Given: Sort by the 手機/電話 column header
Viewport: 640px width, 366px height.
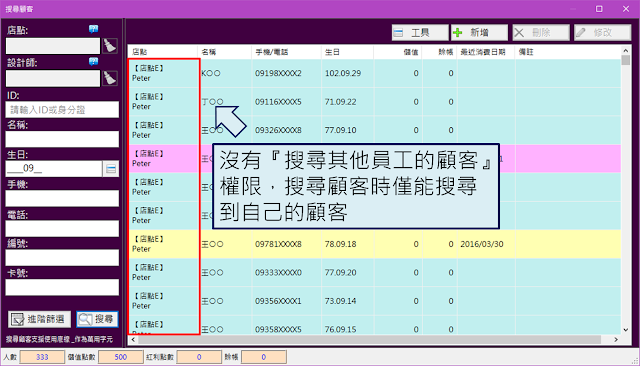Looking at the screenshot, I should [x=286, y=52].
